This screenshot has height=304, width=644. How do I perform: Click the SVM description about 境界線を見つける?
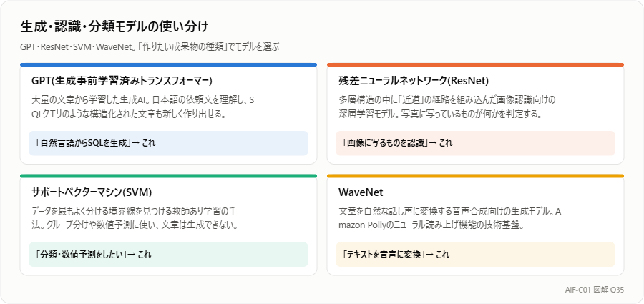click(135, 219)
